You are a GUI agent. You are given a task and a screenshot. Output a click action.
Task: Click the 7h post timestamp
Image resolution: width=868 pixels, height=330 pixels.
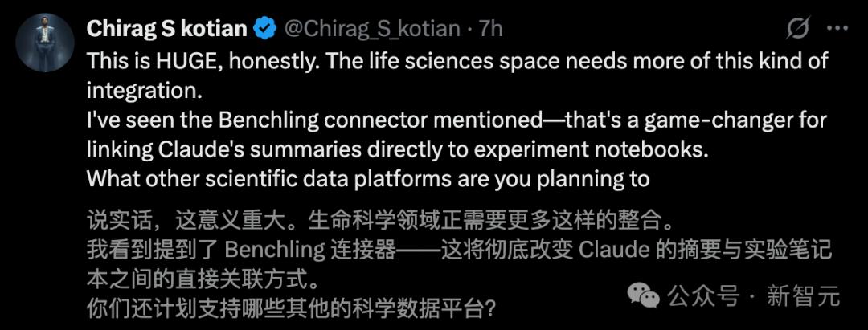491,29
